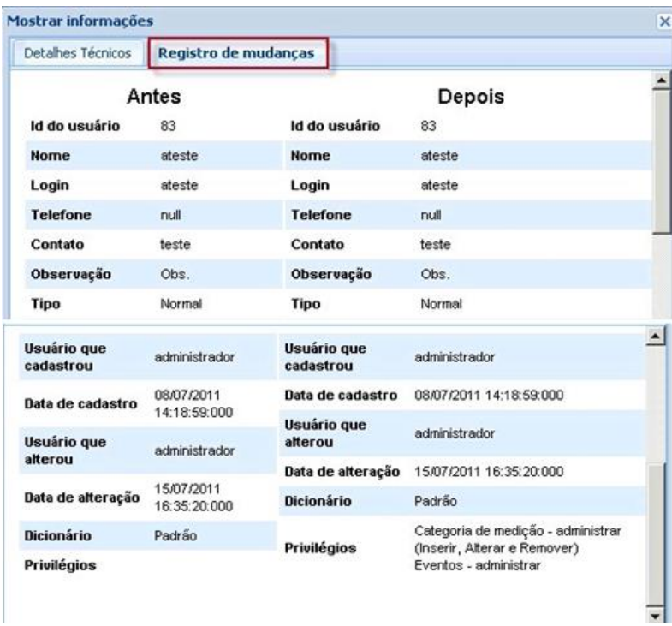Click the Id do usuário value under Depois
Viewport: 672px width, 626px height.
pos(430,127)
